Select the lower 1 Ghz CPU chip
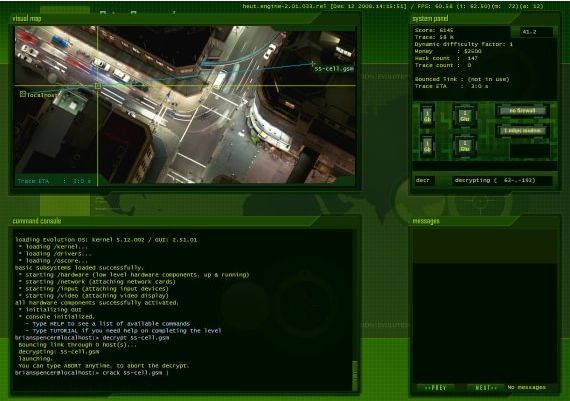This screenshot has width=570, height=401. click(x=465, y=147)
